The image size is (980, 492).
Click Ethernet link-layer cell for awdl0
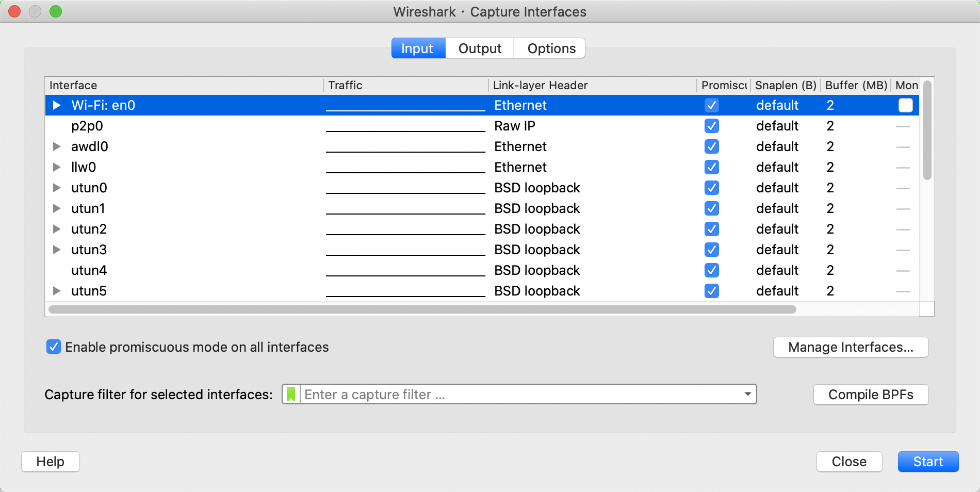click(520, 146)
